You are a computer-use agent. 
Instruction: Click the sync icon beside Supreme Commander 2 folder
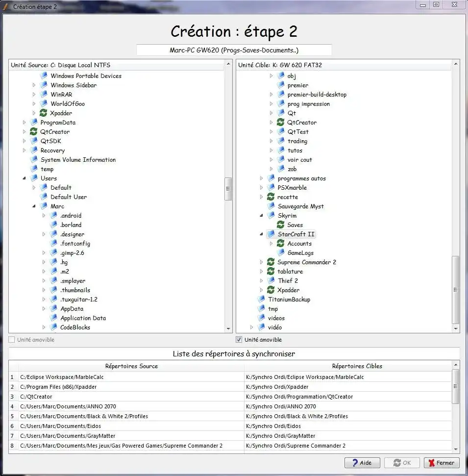tap(271, 262)
